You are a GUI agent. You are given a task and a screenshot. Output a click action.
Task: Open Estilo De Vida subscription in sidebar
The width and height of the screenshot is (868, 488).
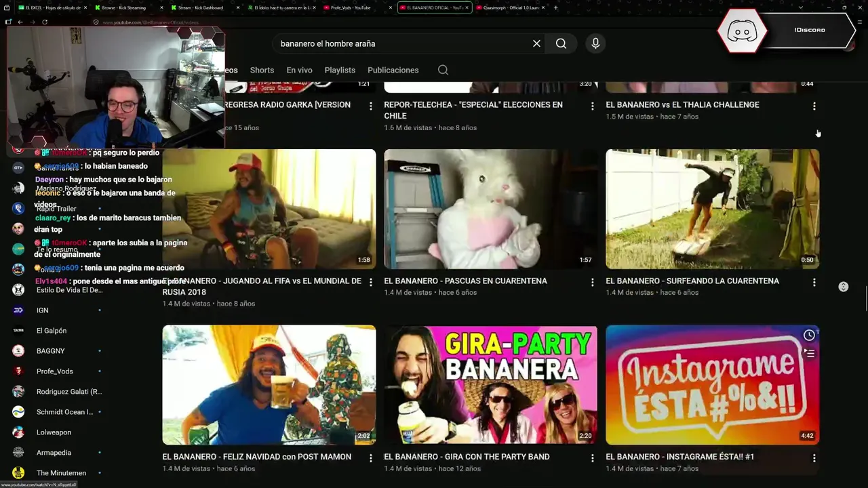point(69,289)
